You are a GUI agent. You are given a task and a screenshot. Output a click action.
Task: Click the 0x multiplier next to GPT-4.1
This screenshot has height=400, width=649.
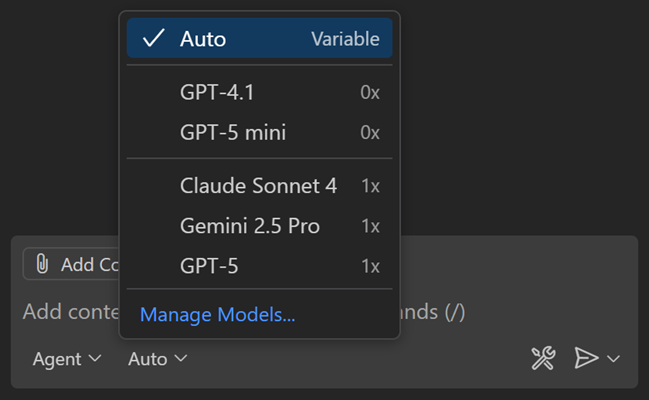pos(369,93)
